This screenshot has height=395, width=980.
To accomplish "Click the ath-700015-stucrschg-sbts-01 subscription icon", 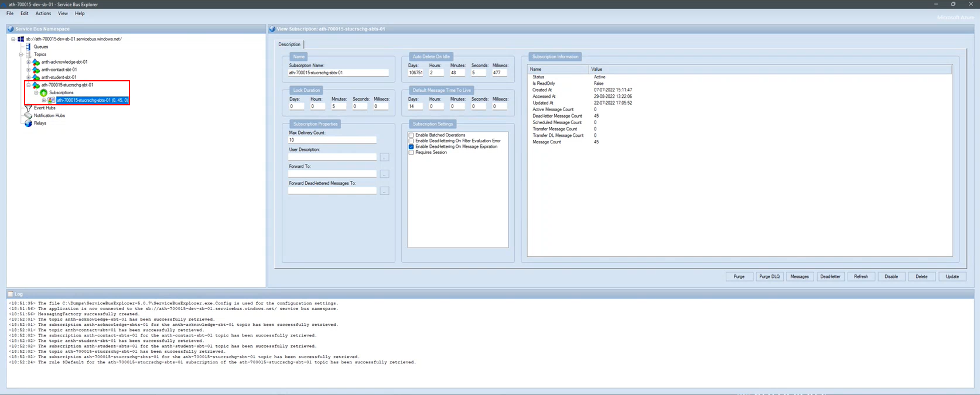I will click(52, 100).
